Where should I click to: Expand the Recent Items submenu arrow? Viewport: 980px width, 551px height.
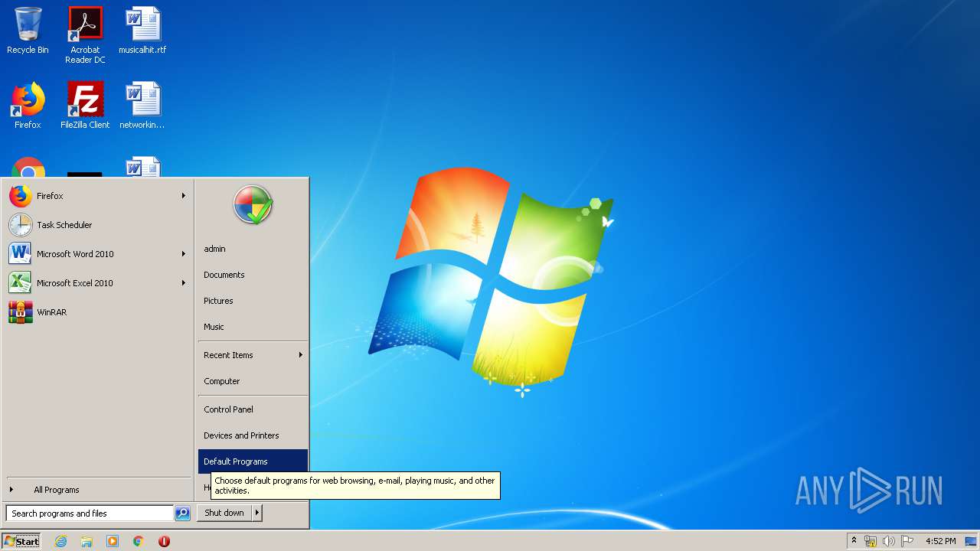point(301,355)
